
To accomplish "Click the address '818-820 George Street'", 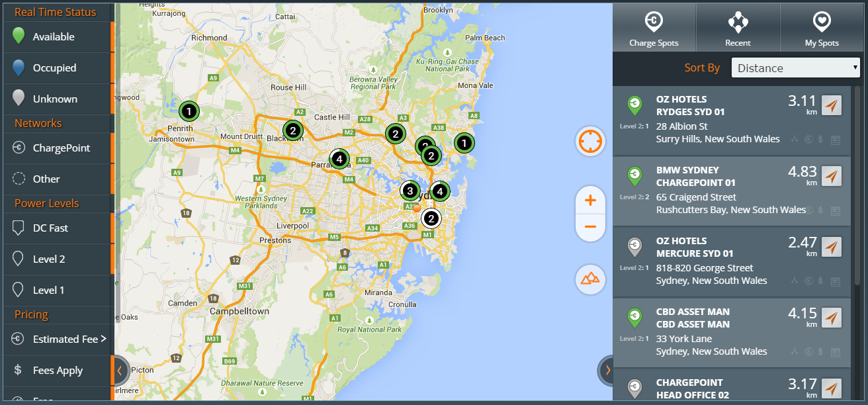I will (705, 268).
